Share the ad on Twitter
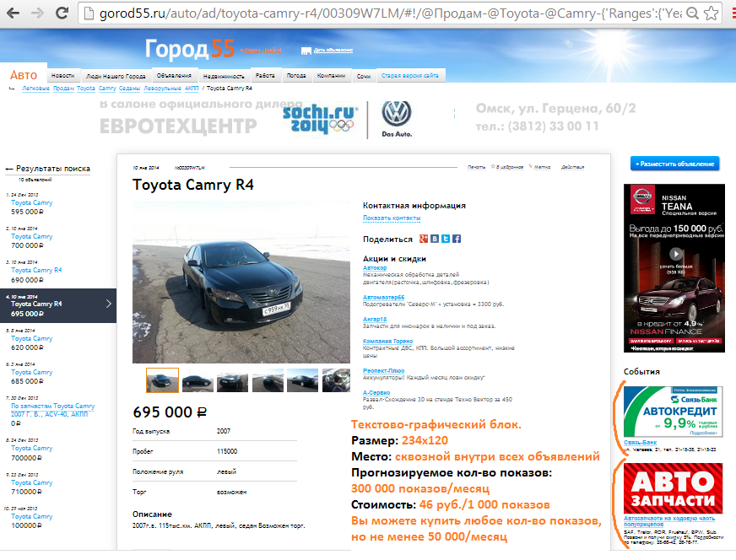Screen dimensions: 736x560 [446, 239]
